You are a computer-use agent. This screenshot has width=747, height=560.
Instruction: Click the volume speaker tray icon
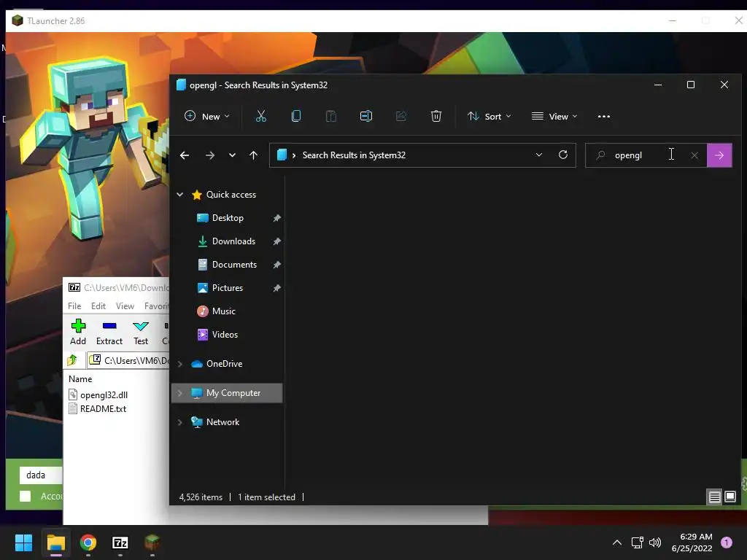pyautogui.click(x=655, y=542)
